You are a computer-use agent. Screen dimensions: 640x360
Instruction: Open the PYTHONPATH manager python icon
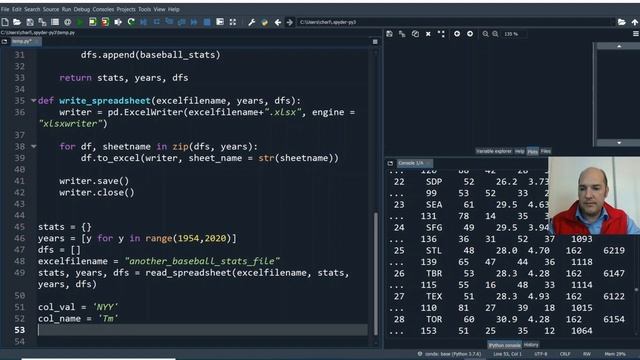pos(264,22)
